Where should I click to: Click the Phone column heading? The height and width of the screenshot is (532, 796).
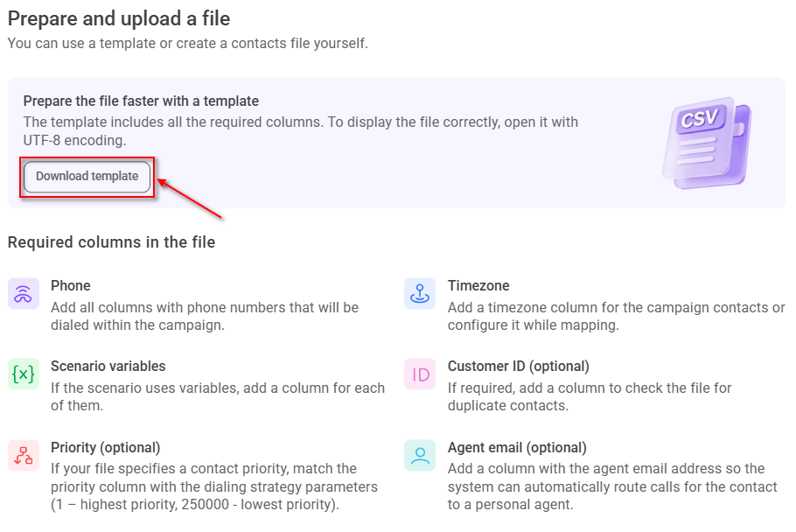[71, 286]
